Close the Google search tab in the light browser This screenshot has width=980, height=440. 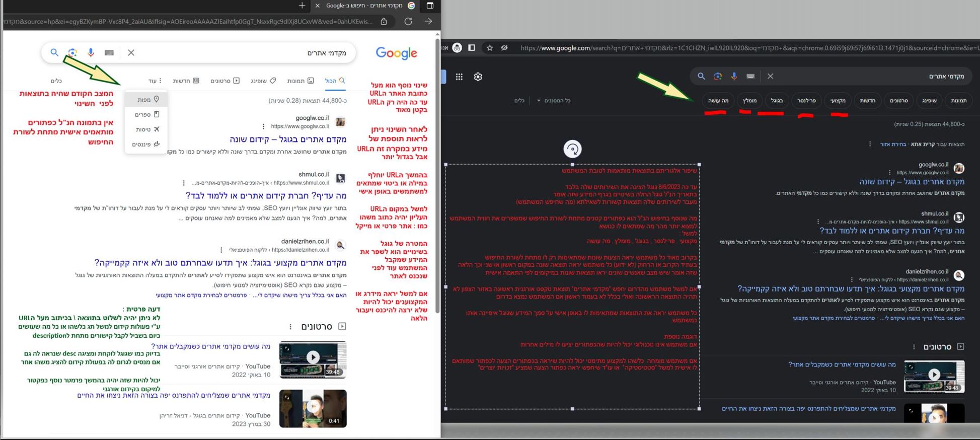317,6
